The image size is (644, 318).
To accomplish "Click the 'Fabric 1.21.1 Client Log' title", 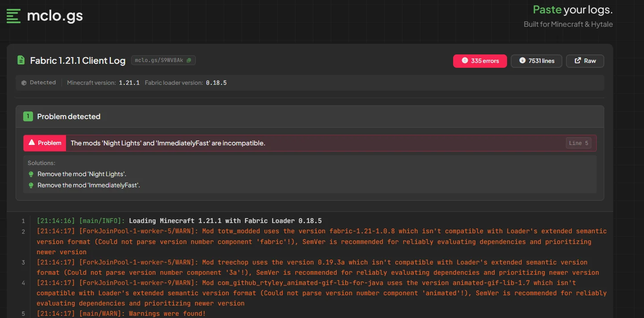I will (x=78, y=60).
